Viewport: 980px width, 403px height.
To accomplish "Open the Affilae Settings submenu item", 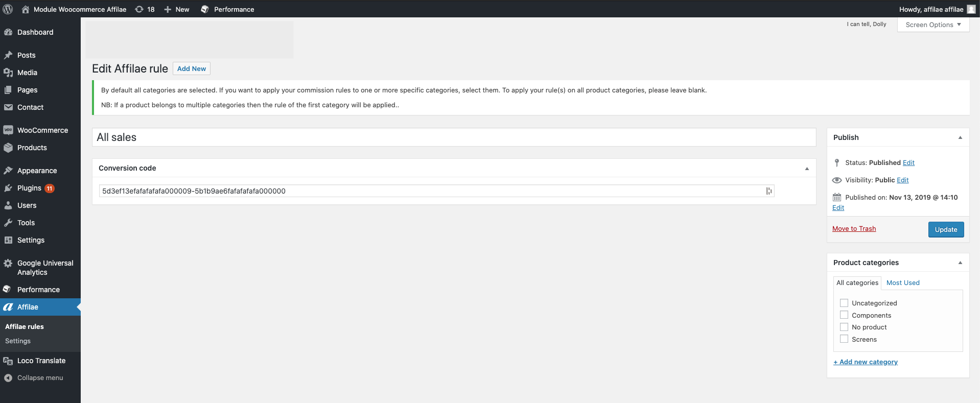I will (18, 341).
